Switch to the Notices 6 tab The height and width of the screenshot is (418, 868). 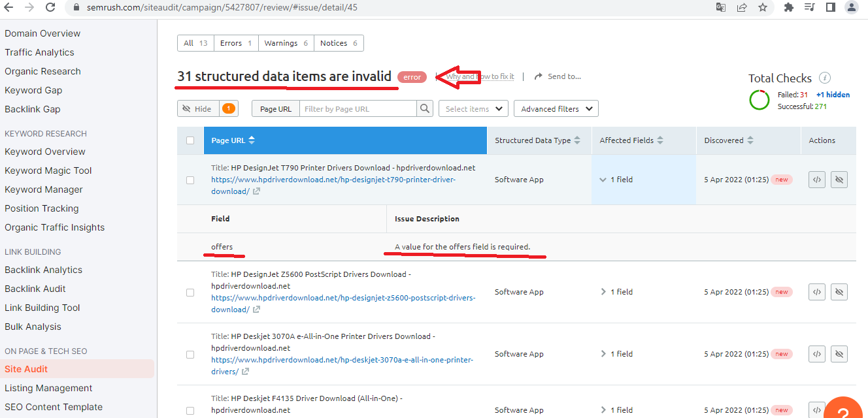pyautogui.click(x=339, y=43)
